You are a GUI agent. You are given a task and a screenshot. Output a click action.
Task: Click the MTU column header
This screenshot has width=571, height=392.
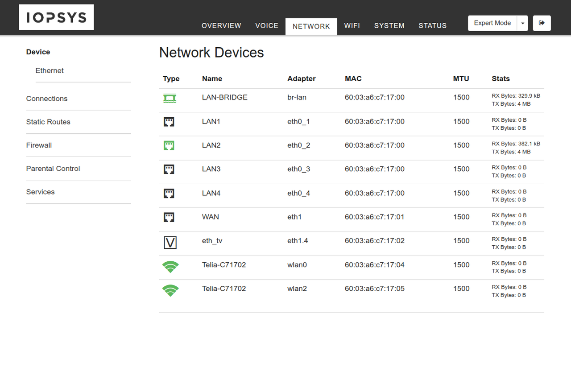point(461,78)
